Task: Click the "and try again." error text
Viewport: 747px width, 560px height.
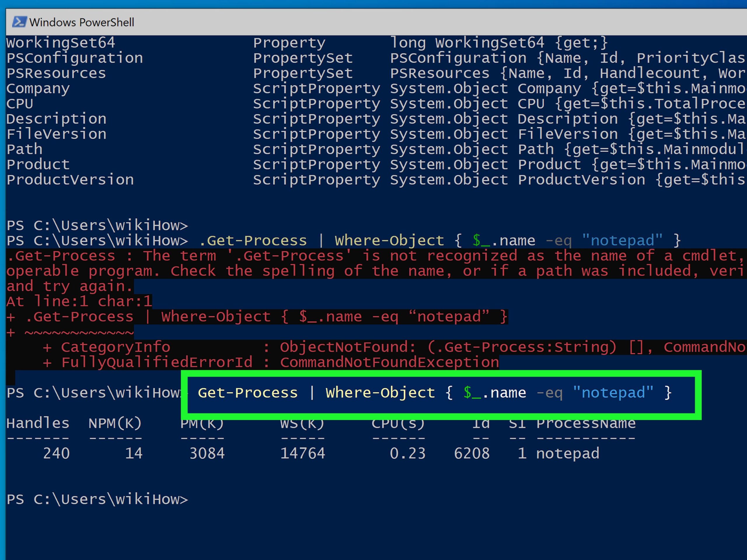Action: coord(69,286)
